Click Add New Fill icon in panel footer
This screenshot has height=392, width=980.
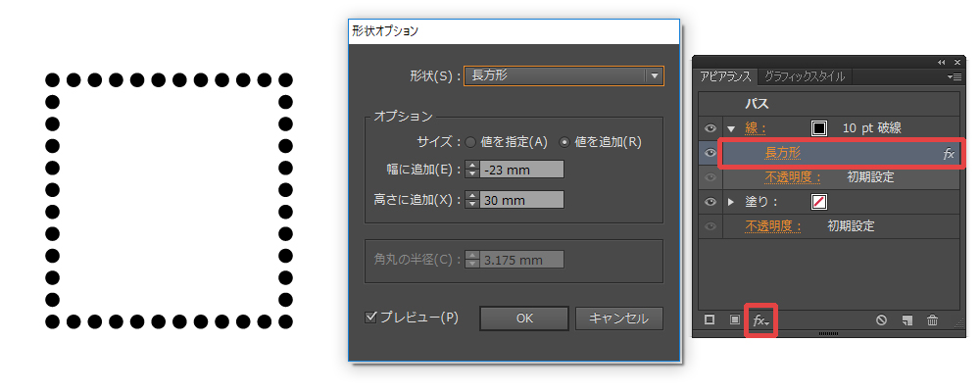(x=734, y=319)
